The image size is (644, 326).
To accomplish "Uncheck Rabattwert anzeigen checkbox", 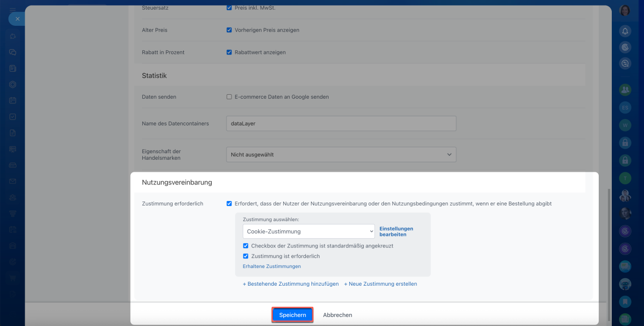I will [x=229, y=52].
